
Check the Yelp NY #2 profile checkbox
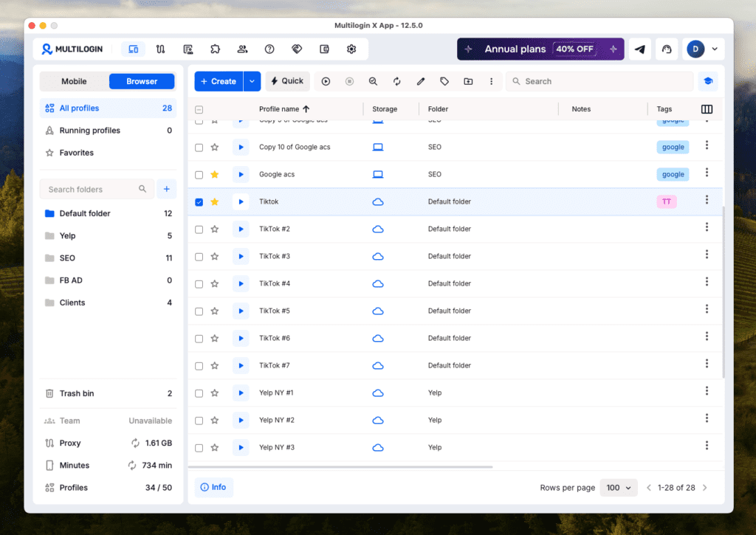[x=199, y=421]
